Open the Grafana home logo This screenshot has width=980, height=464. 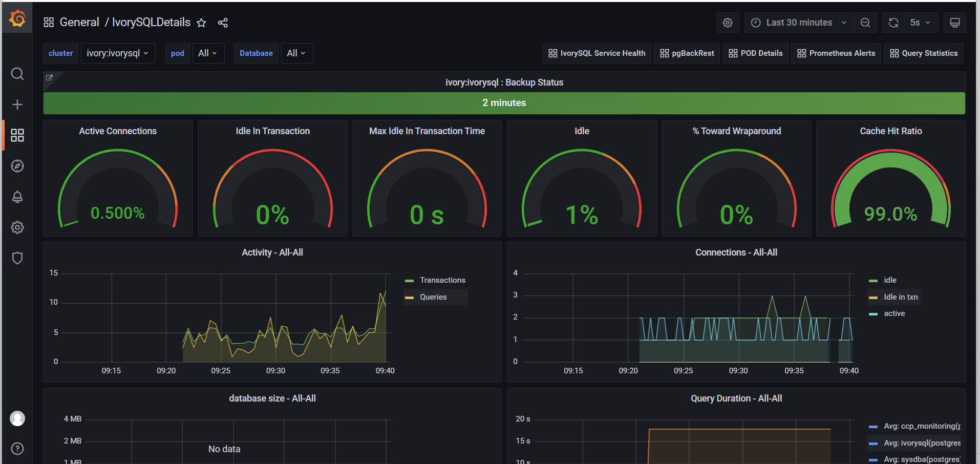click(x=17, y=19)
